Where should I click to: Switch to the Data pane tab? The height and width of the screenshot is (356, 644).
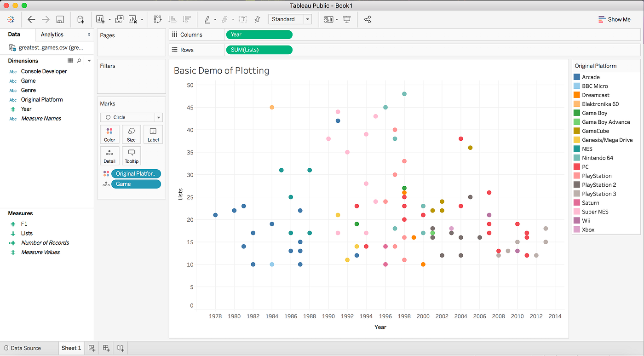14,34
